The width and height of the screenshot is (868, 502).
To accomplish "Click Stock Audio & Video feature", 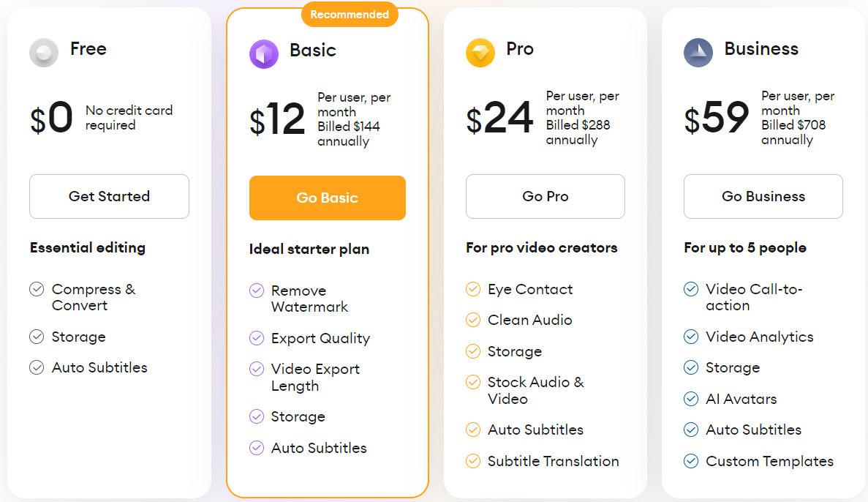I will pyautogui.click(x=535, y=391).
